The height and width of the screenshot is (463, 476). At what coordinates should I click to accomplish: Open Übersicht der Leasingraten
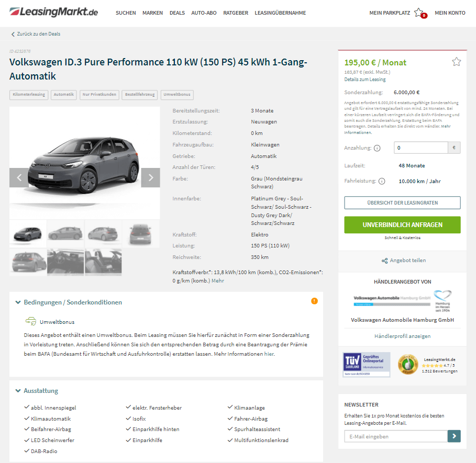click(x=402, y=203)
